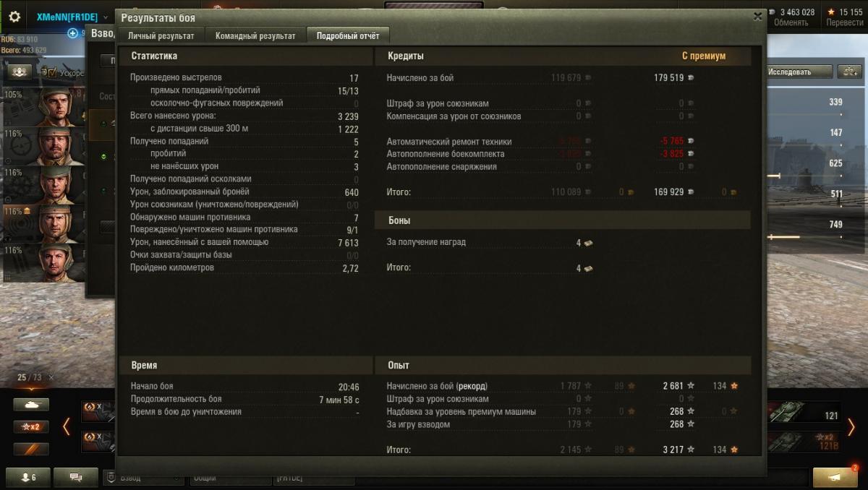Select the tank filter icon button
868x490 pixels.
tap(31, 405)
